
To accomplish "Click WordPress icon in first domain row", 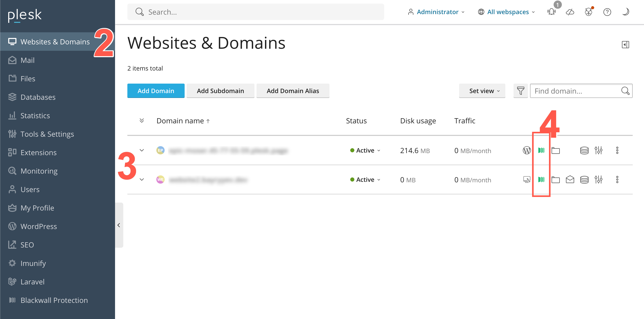I will pos(527,150).
